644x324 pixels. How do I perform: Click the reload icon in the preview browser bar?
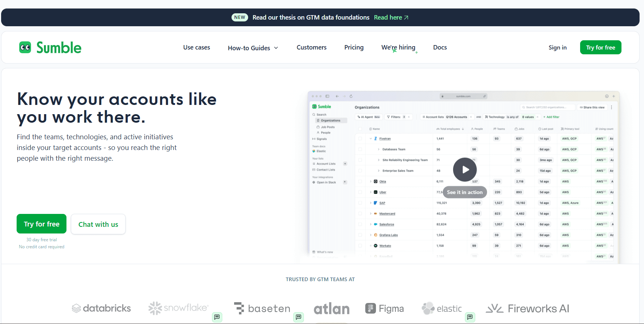pyautogui.click(x=351, y=96)
